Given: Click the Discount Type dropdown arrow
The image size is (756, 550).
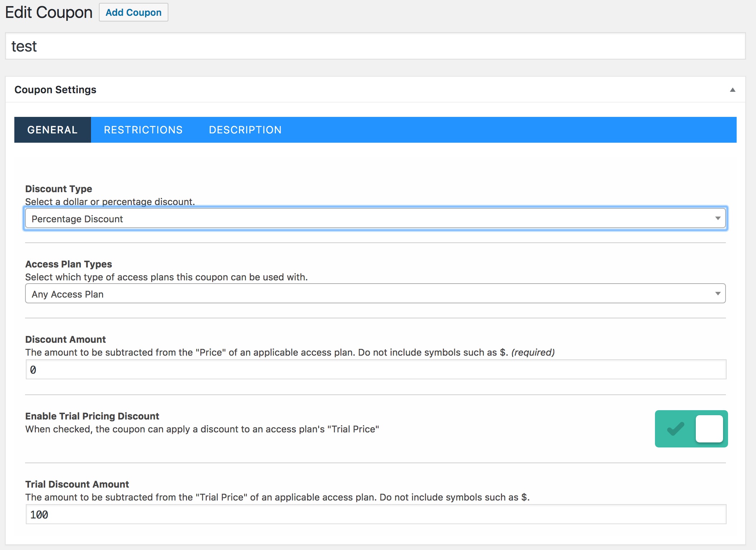Looking at the screenshot, I should [718, 218].
